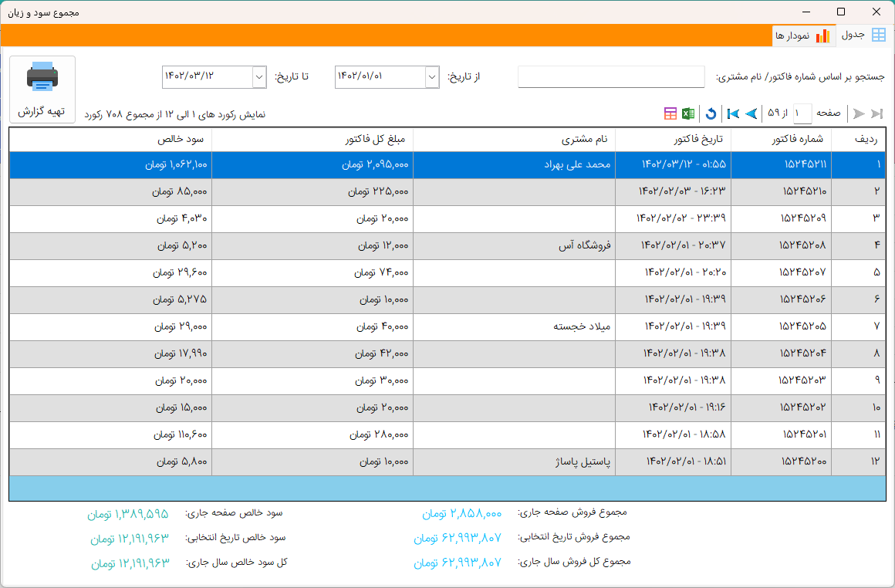Click the نام مشتری column header
Image resolution: width=895 pixels, height=588 pixels.
[515, 140]
